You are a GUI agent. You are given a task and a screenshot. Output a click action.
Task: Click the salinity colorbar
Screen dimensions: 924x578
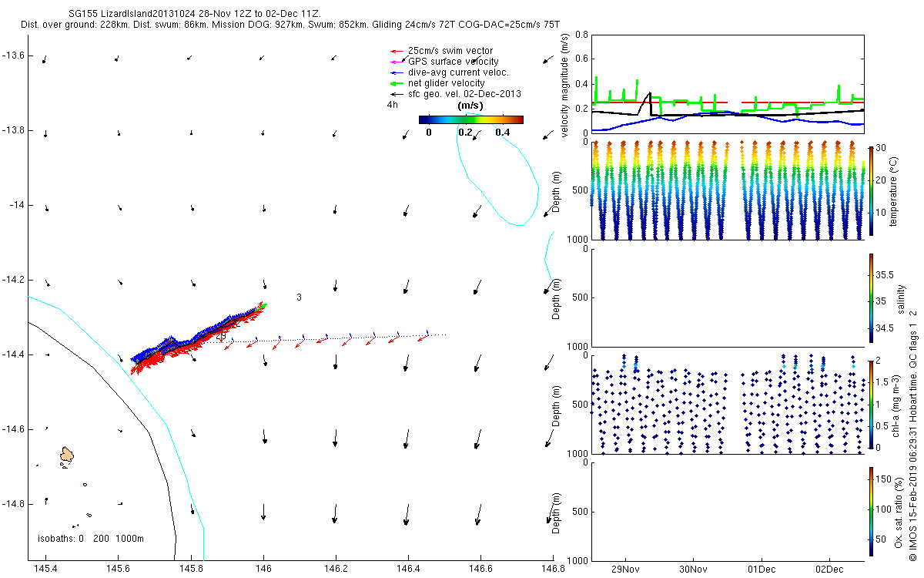pyautogui.click(x=870, y=297)
